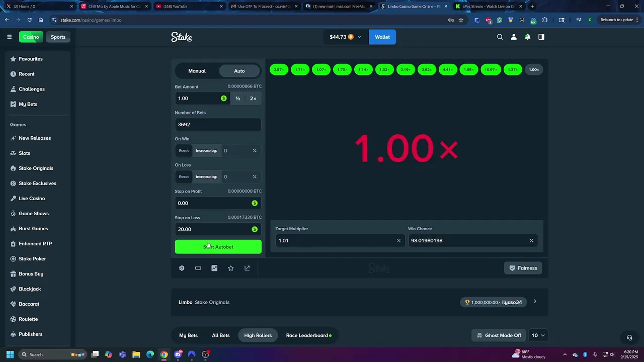Click the dollar icon in Stop on Loss

[255, 229]
